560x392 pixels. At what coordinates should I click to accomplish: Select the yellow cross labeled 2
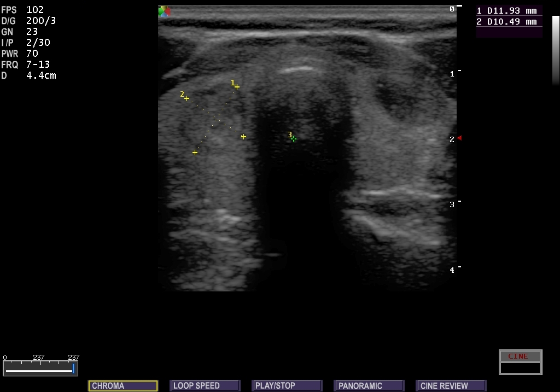point(186,98)
